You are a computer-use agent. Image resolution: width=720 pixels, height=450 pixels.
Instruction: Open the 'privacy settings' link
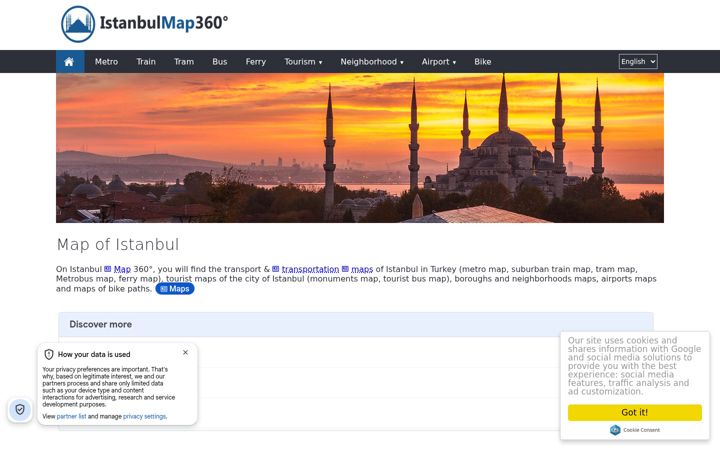tap(145, 416)
